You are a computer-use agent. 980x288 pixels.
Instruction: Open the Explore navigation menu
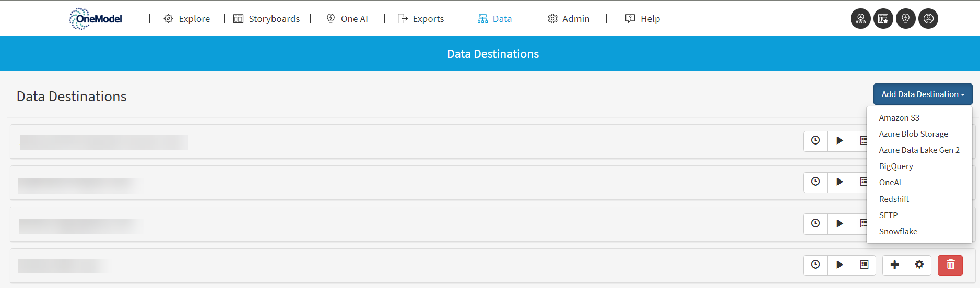tap(187, 19)
